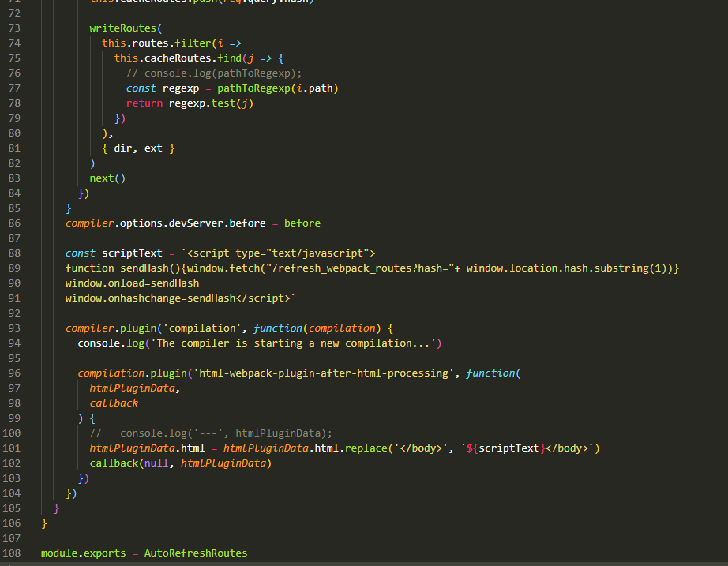
Task: Click the underlined AutoRefreshRoutes identifier
Action: [x=196, y=553]
